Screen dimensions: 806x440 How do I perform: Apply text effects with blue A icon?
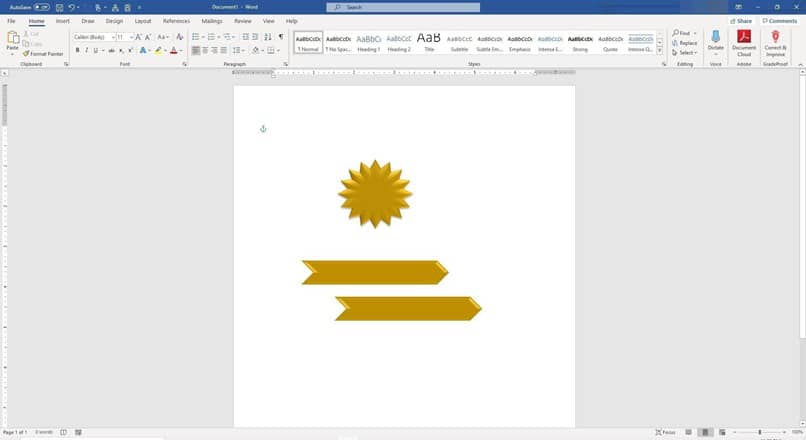(x=143, y=50)
